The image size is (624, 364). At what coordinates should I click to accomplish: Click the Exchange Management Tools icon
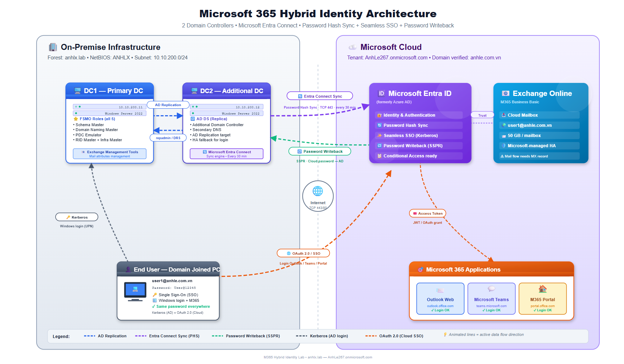[x=83, y=152]
